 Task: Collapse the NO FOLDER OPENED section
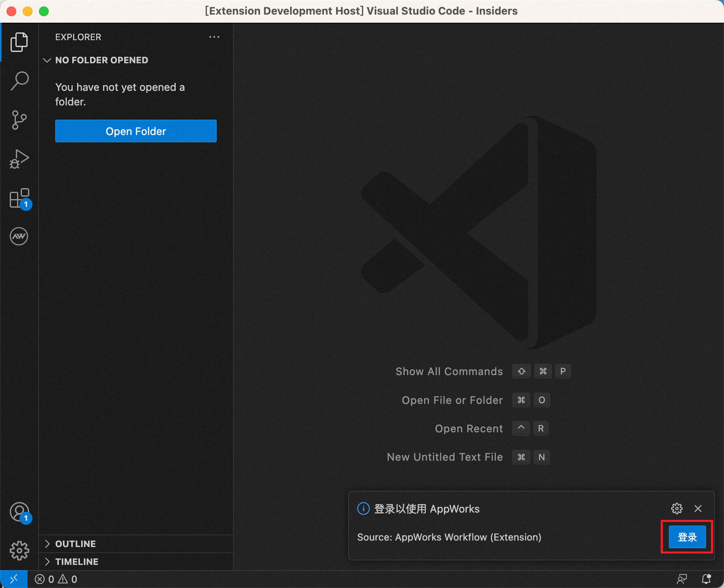136,60
